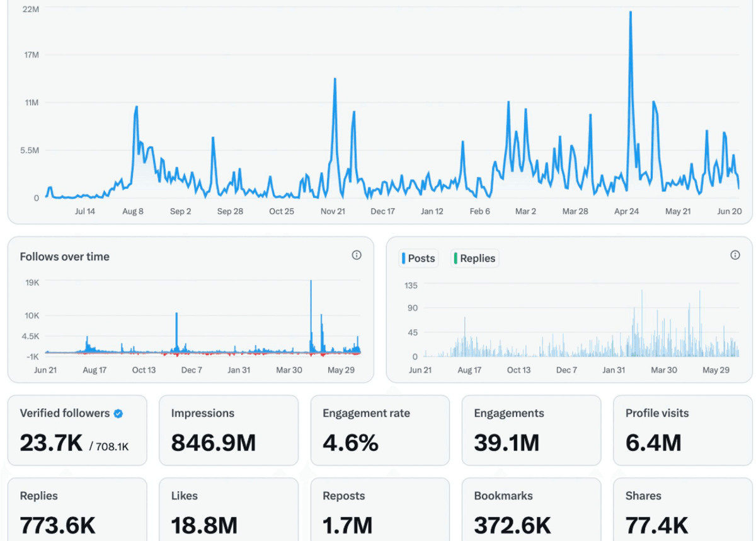Open the Impressions metric card

229,431
